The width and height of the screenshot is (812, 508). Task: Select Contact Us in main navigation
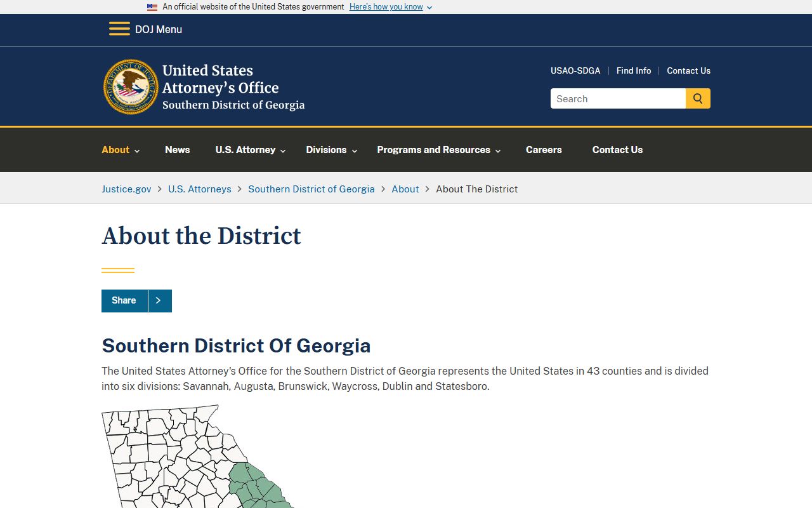[x=617, y=150]
